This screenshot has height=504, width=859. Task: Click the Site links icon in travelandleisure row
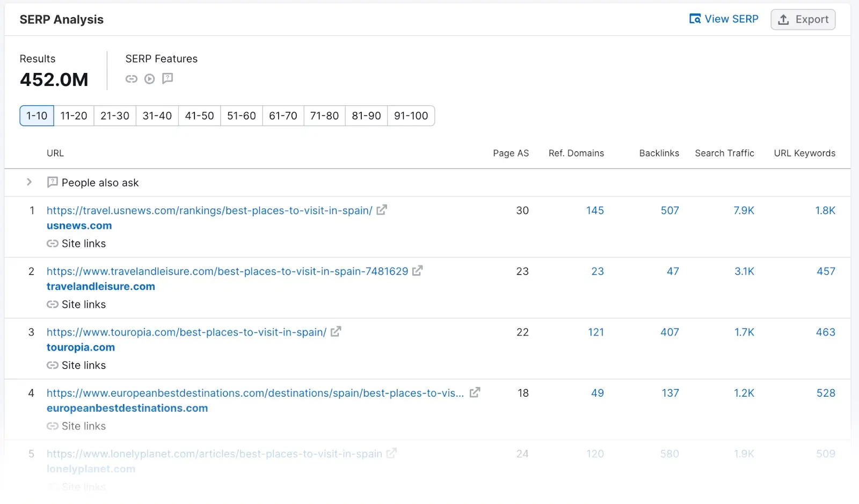point(52,304)
